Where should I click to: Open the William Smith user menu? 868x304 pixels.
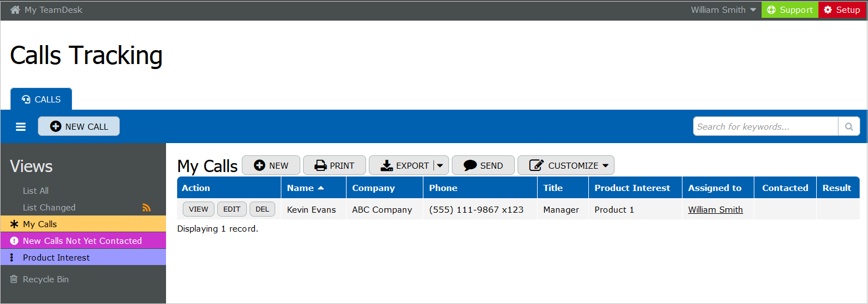point(723,10)
